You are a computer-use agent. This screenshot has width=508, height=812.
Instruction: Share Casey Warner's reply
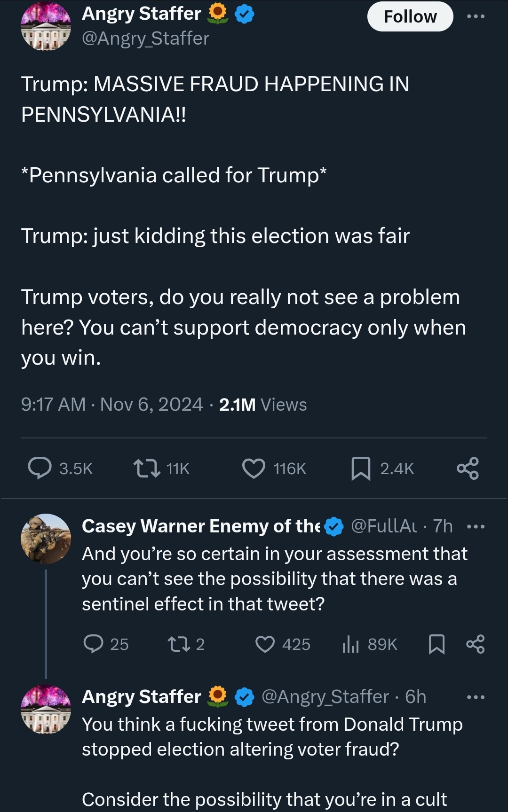click(x=475, y=644)
